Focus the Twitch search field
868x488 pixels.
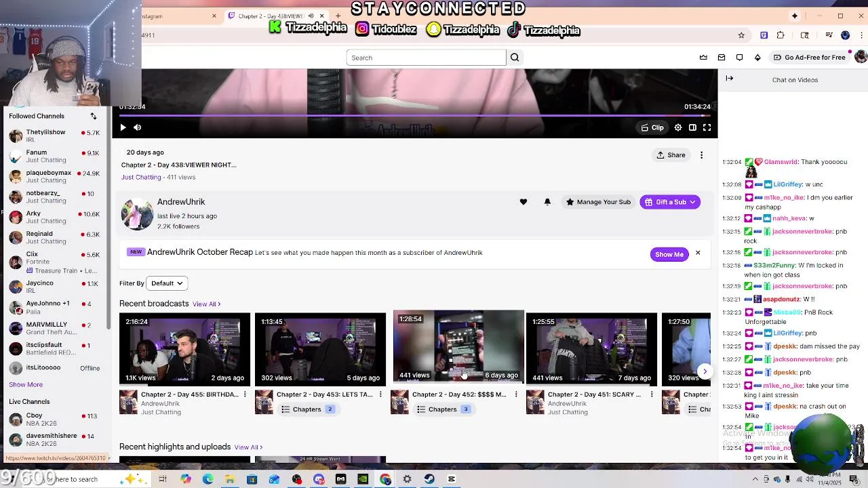426,58
